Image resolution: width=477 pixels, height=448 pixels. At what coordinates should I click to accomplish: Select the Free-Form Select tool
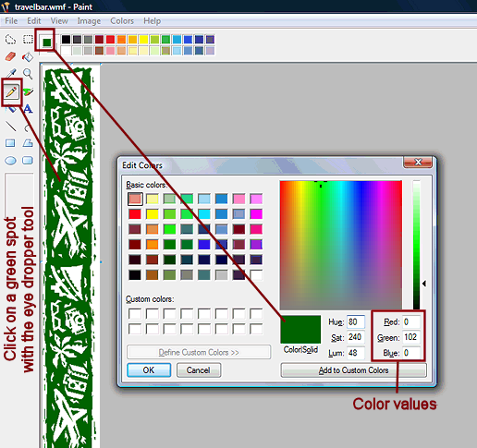pyautogui.click(x=10, y=40)
